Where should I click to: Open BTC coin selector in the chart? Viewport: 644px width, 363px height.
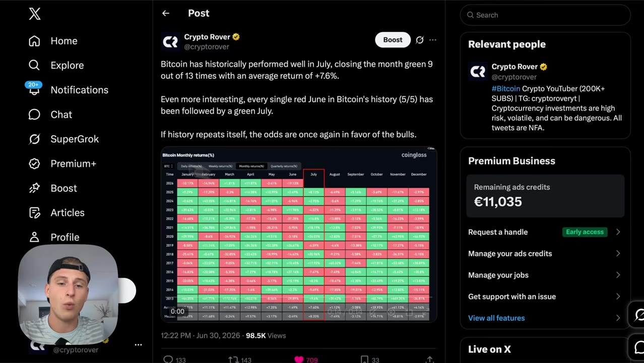[x=168, y=166]
